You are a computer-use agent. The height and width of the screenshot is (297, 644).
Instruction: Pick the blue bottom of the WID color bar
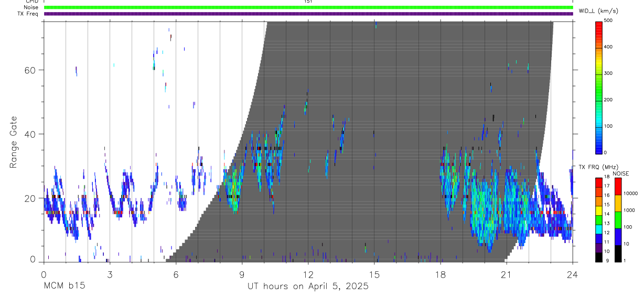tap(599, 147)
